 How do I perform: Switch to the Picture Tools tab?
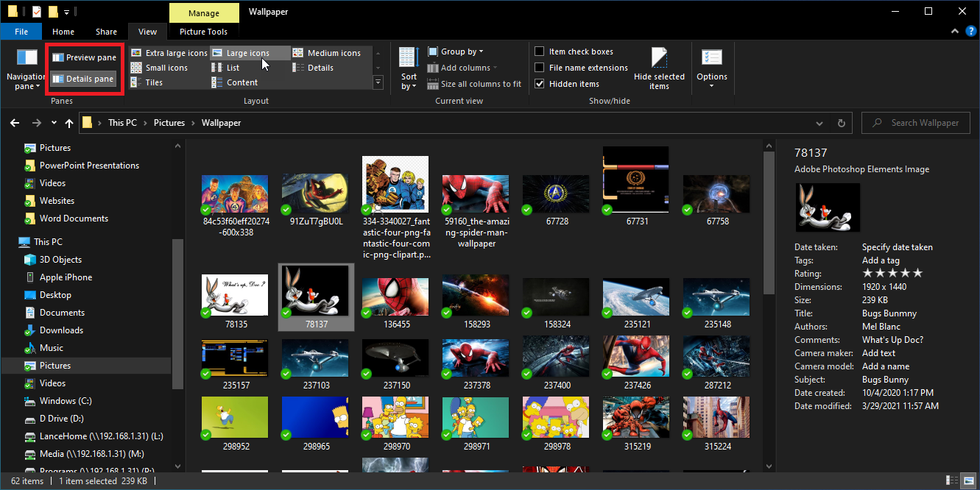pyautogui.click(x=203, y=32)
